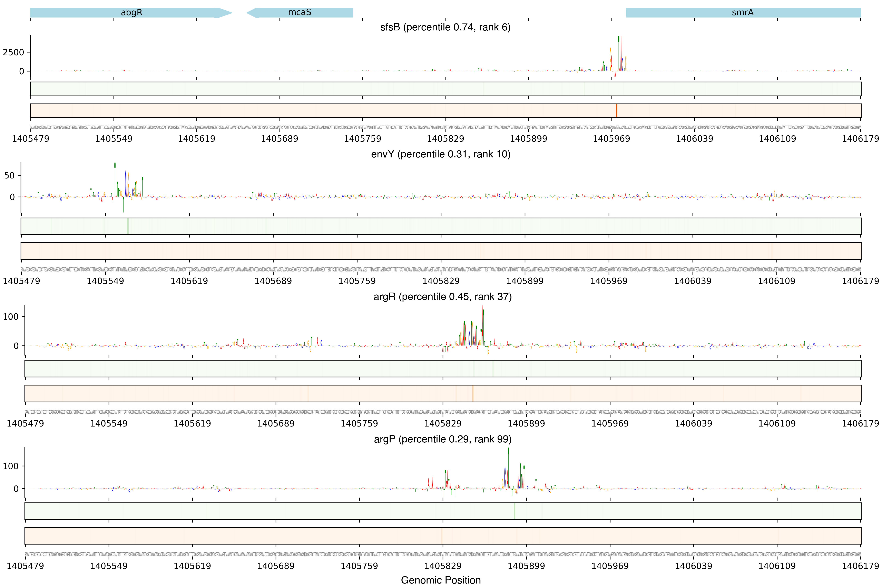Click the 2500 y-axis tick on sfsB
Viewport: 882px width, 588px height.
pos(13,52)
